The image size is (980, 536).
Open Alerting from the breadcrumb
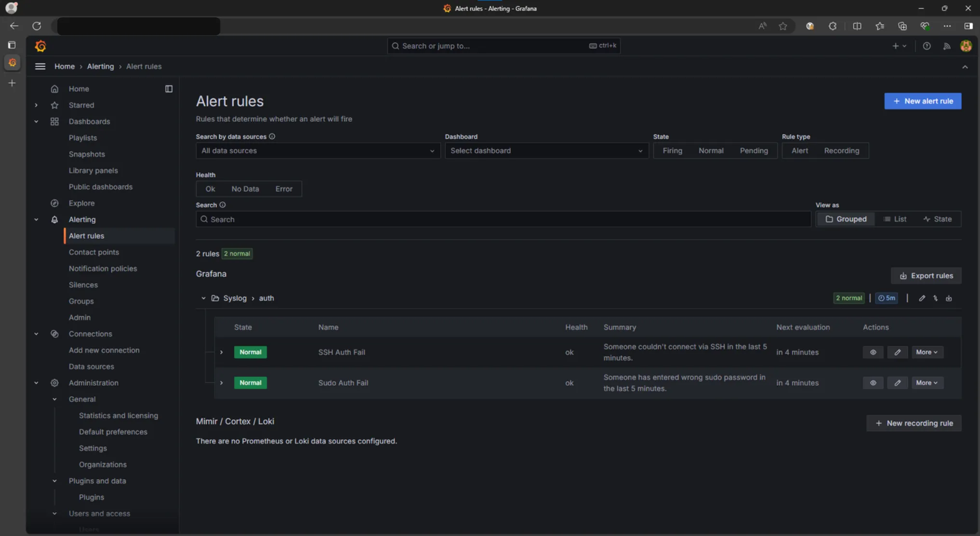pyautogui.click(x=100, y=66)
